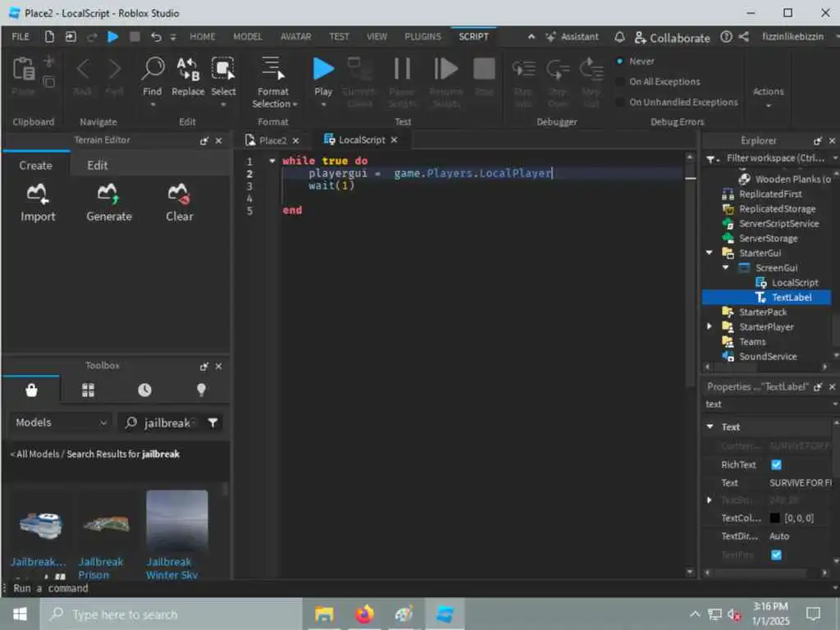The height and width of the screenshot is (630, 840).
Task: Switch to the HOME ribbon tab
Action: pos(203,36)
